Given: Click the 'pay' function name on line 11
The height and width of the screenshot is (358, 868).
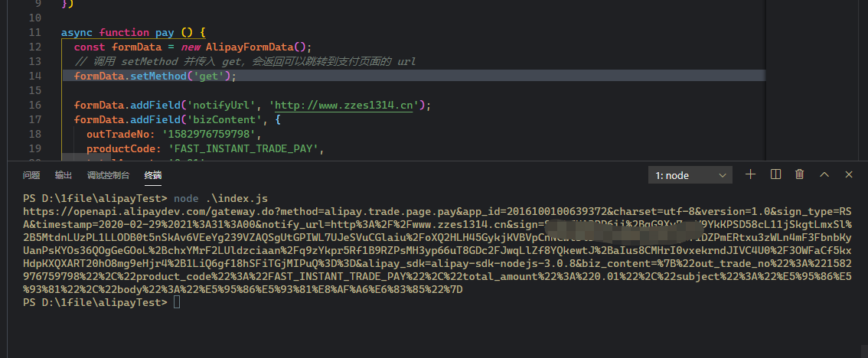Looking at the screenshot, I should coord(165,33).
